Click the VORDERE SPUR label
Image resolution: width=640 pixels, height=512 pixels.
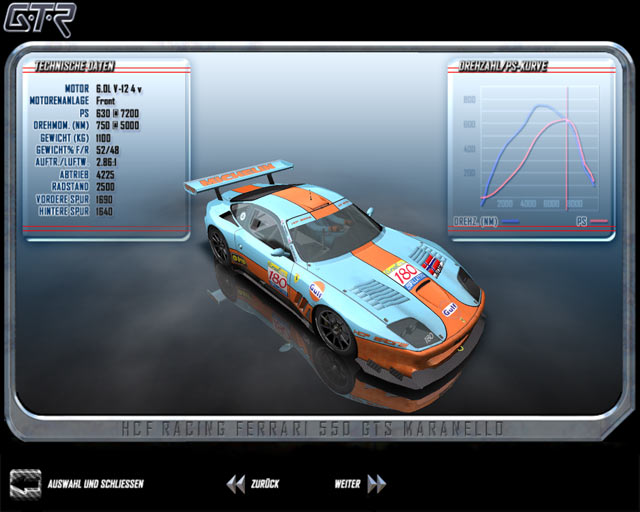[x=62, y=199]
